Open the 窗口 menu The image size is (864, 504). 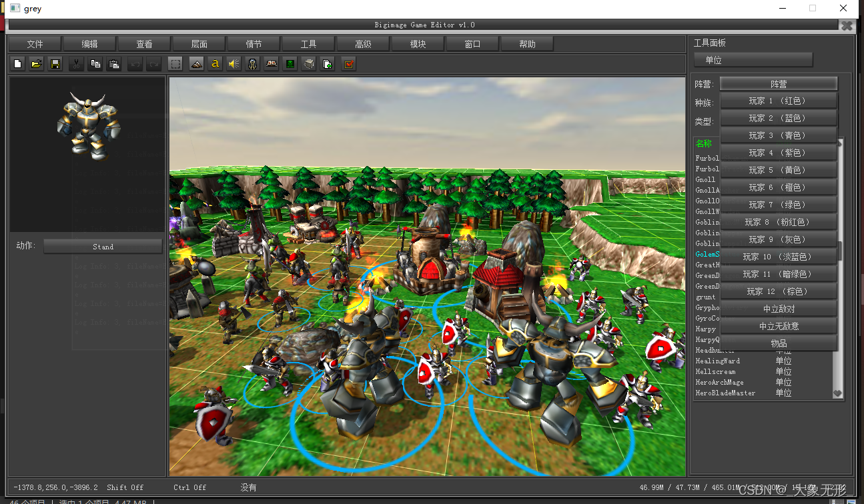472,44
